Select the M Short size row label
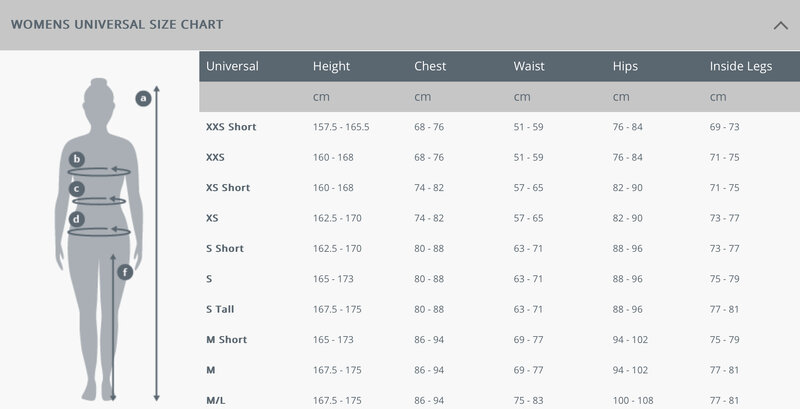The height and width of the screenshot is (409, 800). pos(225,340)
